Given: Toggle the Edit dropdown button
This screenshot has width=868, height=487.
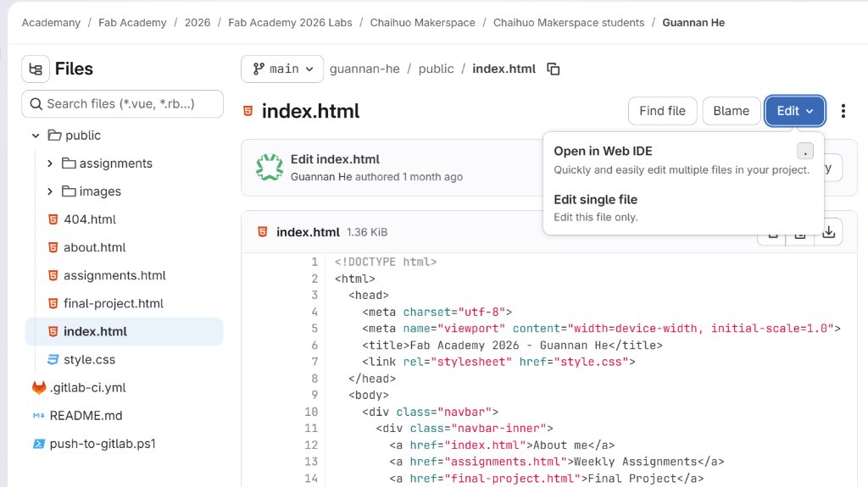Looking at the screenshot, I should point(795,111).
